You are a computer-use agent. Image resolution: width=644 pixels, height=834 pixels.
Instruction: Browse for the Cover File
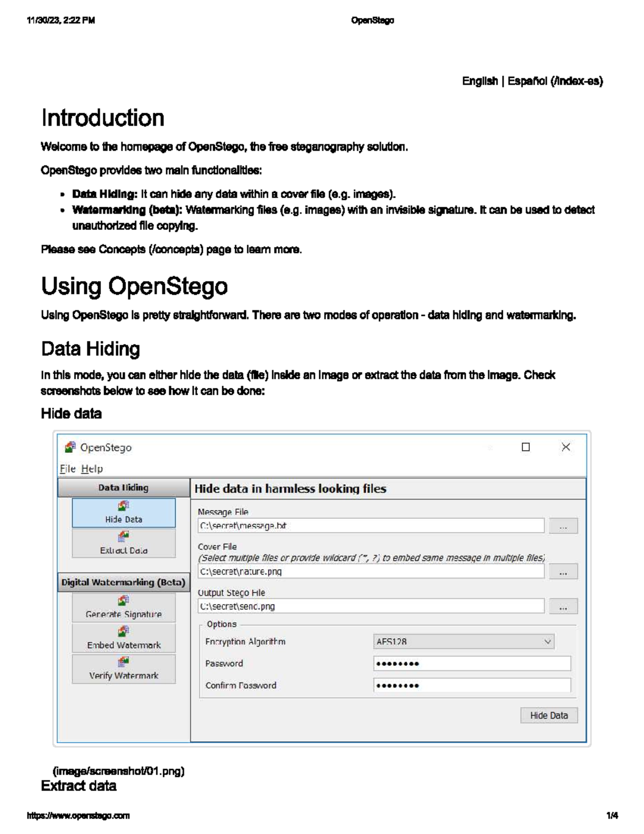(563, 571)
